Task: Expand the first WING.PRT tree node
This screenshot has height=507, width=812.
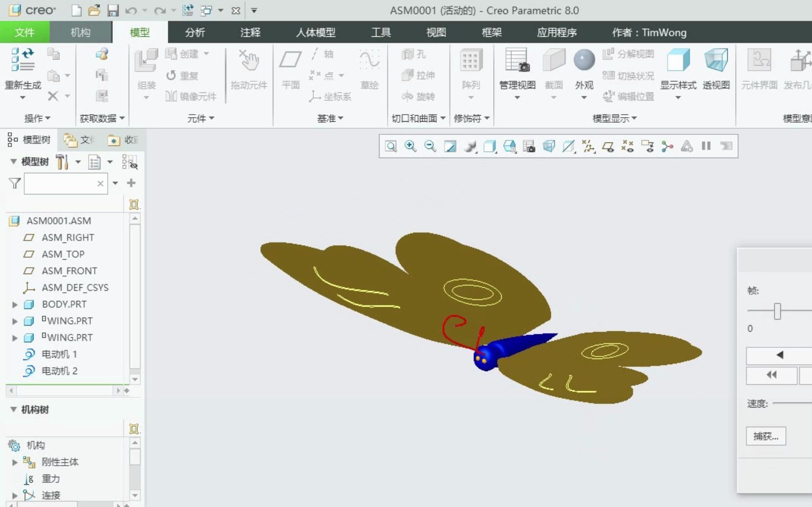Action: pos(14,321)
